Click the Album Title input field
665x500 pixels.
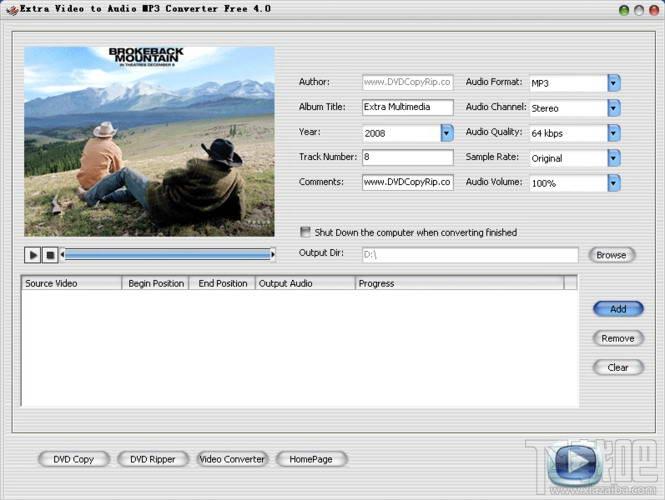(407, 108)
